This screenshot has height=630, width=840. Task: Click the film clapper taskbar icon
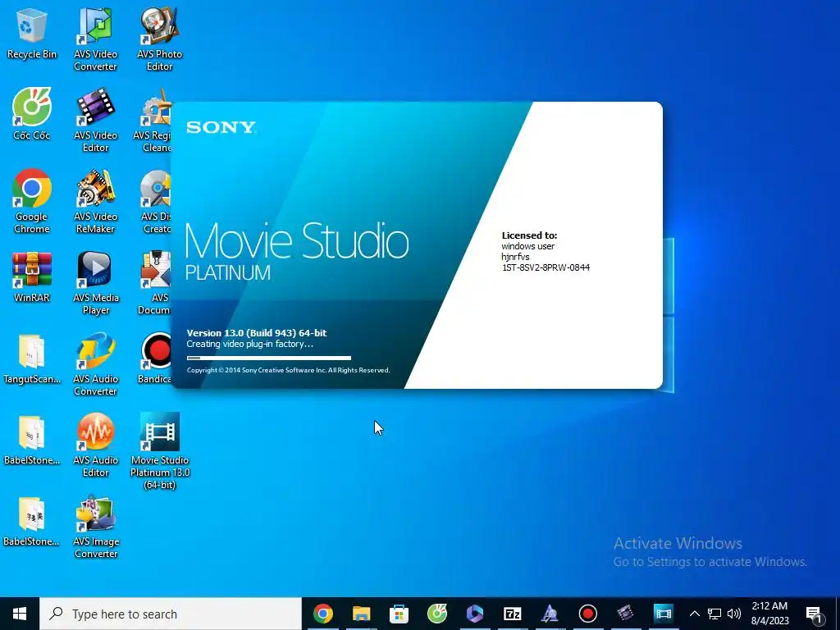tap(625, 614)
